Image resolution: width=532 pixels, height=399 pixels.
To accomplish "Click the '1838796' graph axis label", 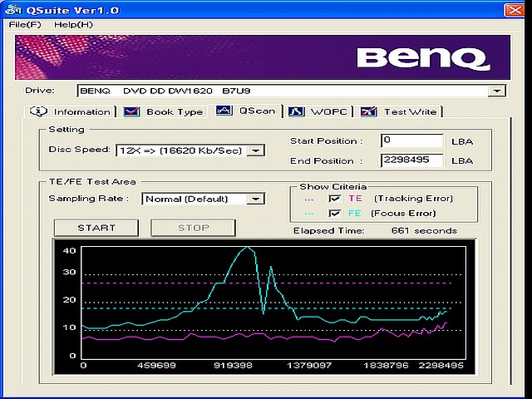I will 386,366.
